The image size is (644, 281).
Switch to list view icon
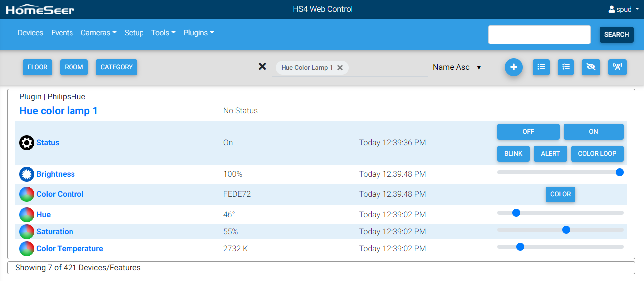click(541, 67)
